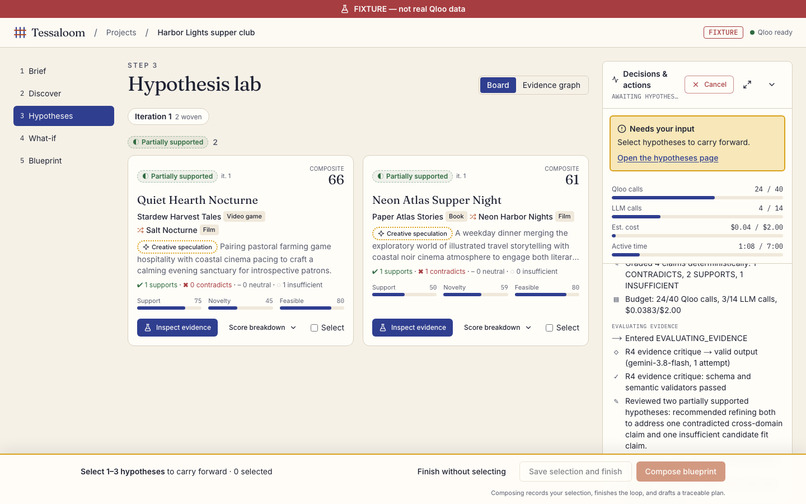Click the arrow icon beside Entered EVALUATING_EVIDENCE
Viewport: 806px width, 504px height.
(x=617, y=338)
